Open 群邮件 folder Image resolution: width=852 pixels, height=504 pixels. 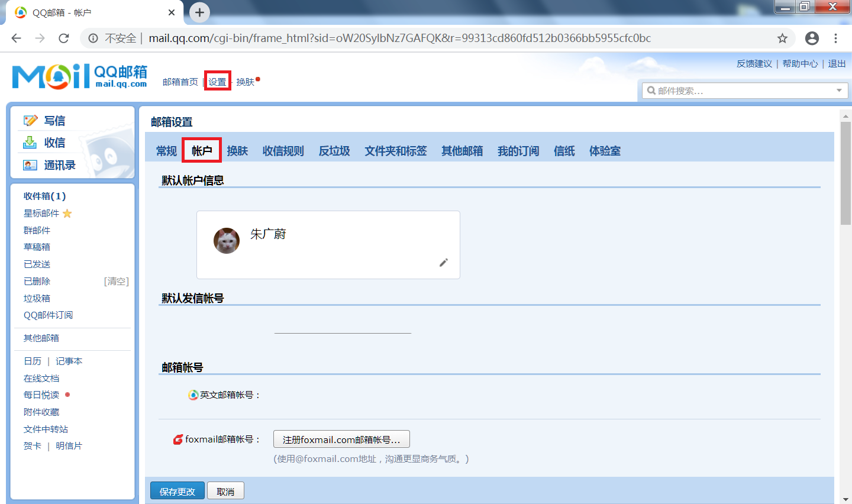point(37,230)
